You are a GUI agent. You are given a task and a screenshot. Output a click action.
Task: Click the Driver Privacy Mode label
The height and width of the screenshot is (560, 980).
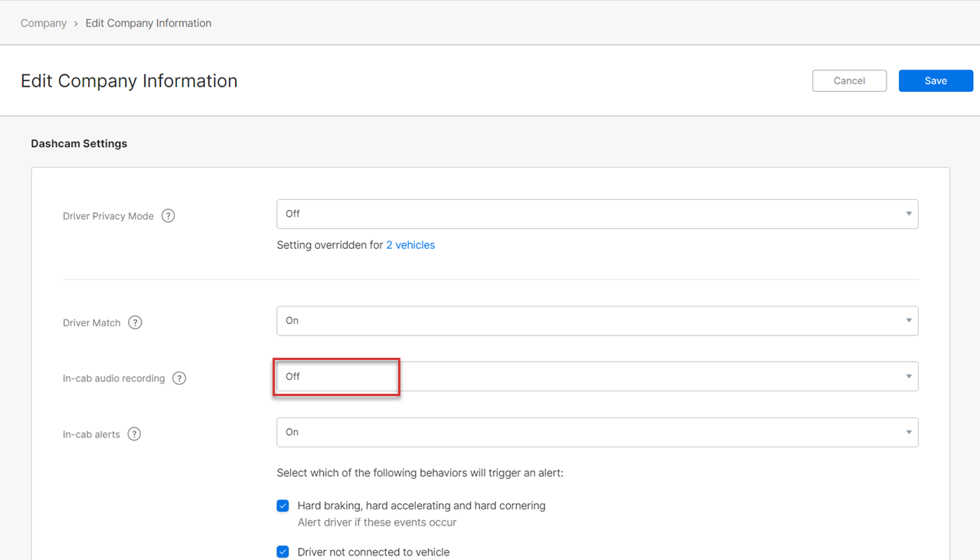tap(108, 216)
